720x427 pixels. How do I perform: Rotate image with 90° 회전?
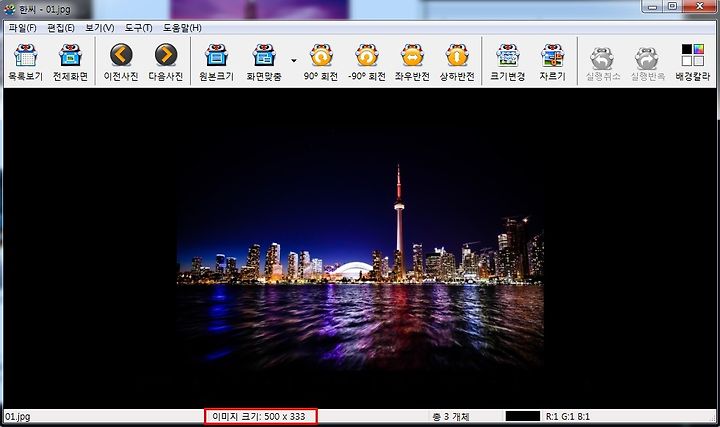[x=321, y=62]
